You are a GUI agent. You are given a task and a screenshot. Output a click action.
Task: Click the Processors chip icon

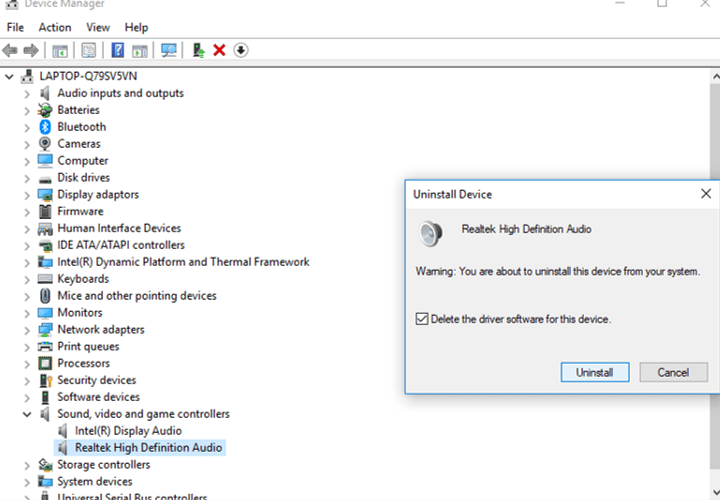45,363
